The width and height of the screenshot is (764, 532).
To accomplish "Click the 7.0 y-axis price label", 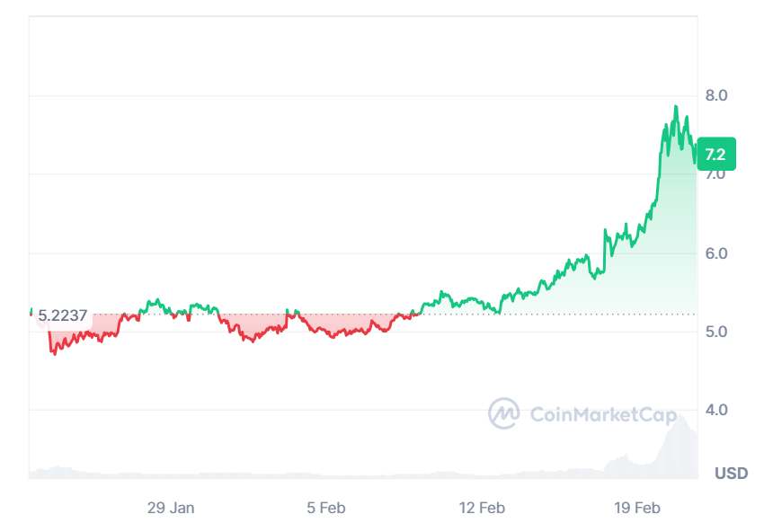I will pos(716,174).
